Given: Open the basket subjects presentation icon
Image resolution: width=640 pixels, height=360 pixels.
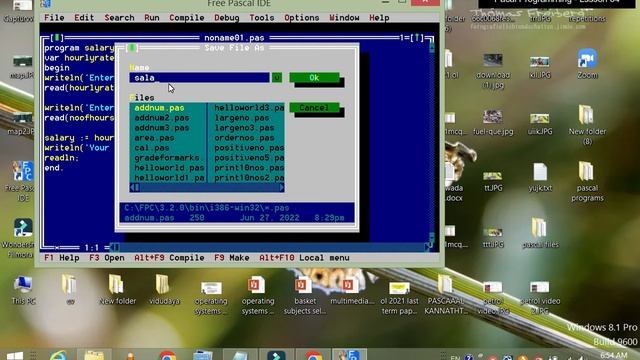Looking at the screenshot, I should click(304, 295).
